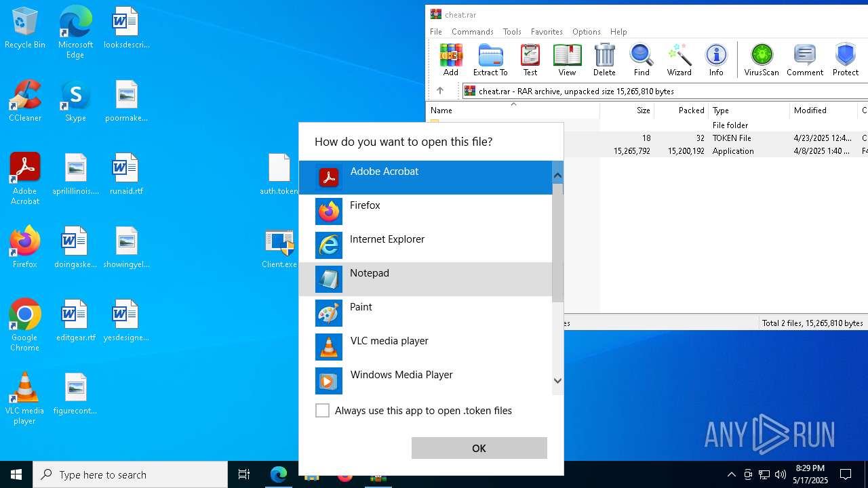
Task: Click the Protect shield icon
Action: point(846,60)
